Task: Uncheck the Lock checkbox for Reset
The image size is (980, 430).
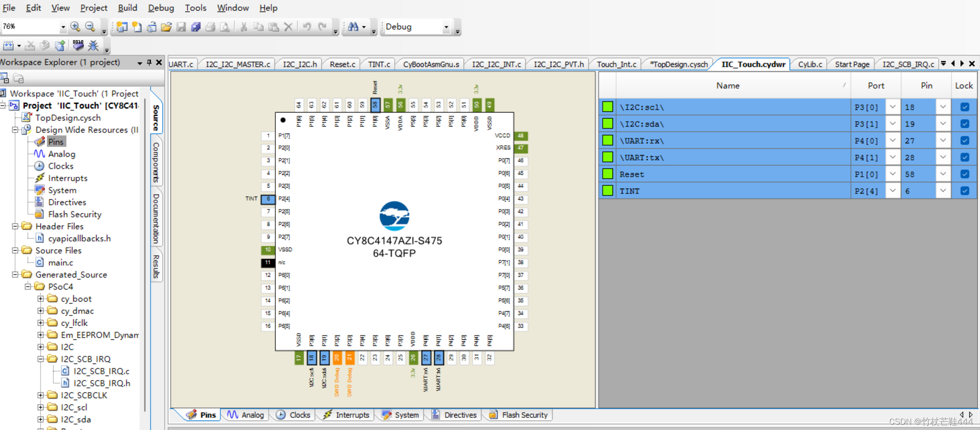Action: point(964,174)
